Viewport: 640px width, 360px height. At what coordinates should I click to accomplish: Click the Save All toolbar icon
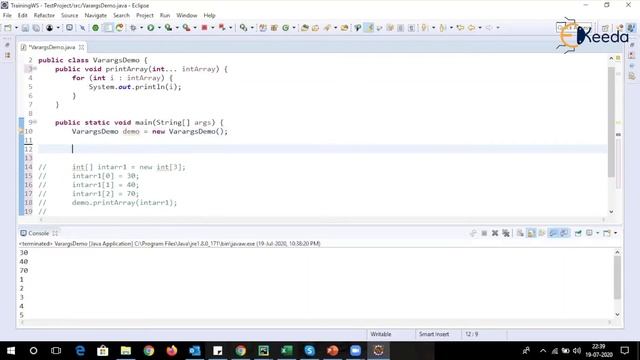[36, 28]
